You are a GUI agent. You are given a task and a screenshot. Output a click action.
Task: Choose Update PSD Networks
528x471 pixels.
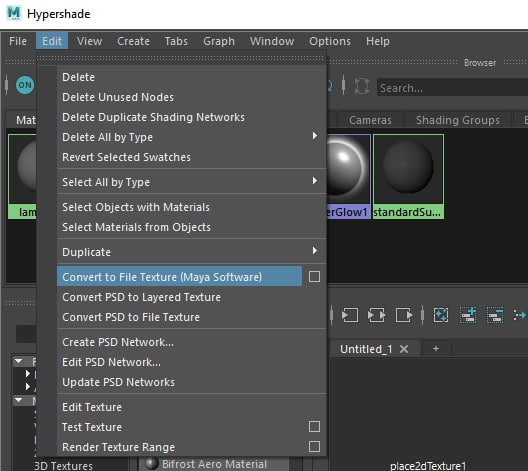[x=192, y=382]
